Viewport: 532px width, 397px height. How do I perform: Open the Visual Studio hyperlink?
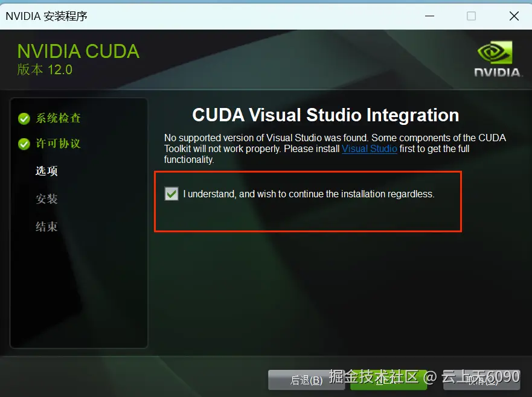369,149
